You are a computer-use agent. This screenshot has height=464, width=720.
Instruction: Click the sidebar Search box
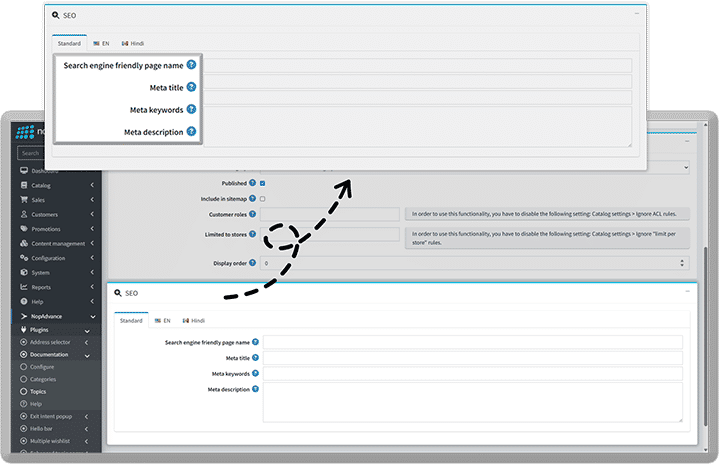click(x=31, y=153)
